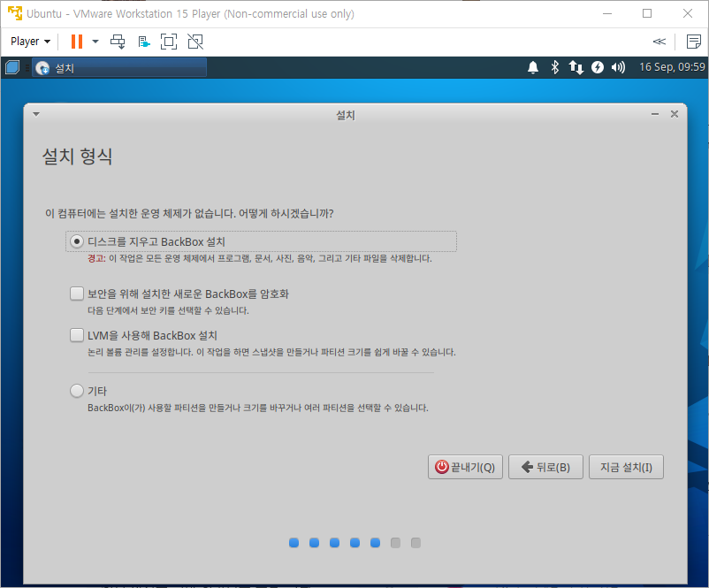The image size is (709, 588).
Task: Click the '설치 형식' heading text
Action: point(77,157)
